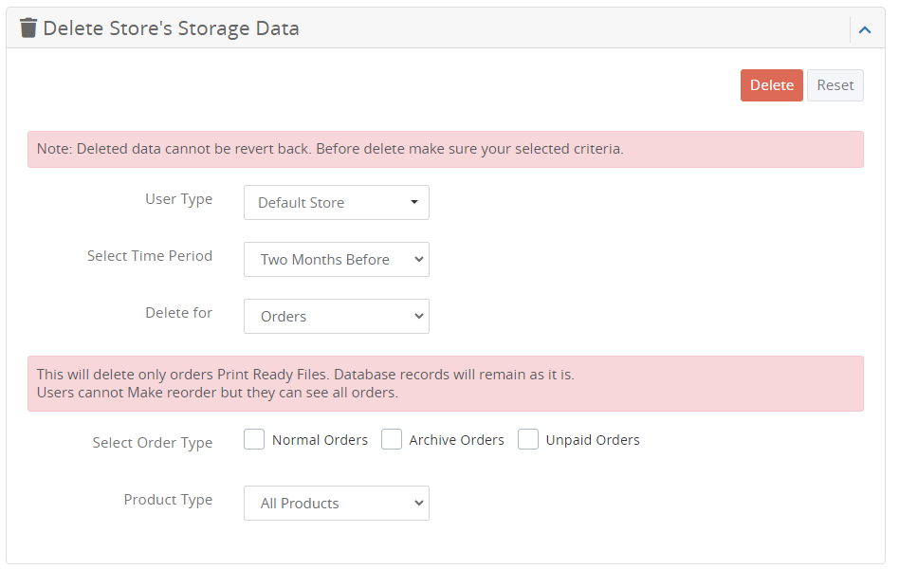Click the dropdown arrow on User Type selector
This screenshot has height=588, width=899.
(413, 202)
